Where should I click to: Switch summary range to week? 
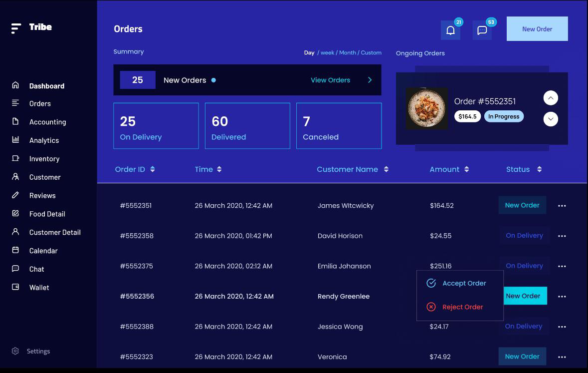tap(327, 52)
